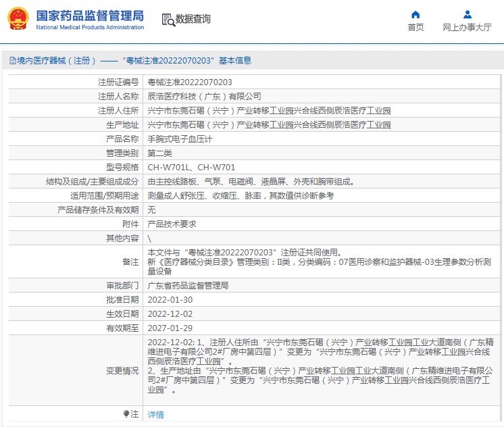Screen dimensions: 504x427
Task: Click the 型号规格 label
Action: 122,167
